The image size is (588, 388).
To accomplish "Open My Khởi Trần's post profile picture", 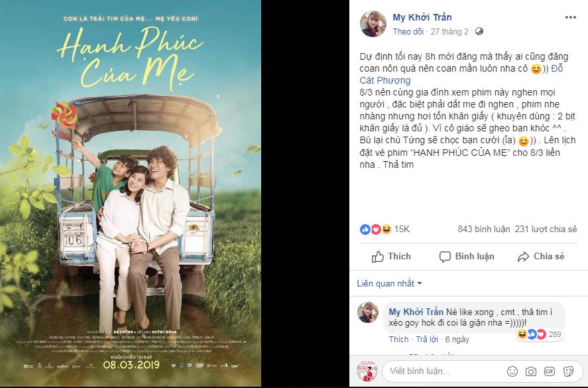I will pos(371,23).
